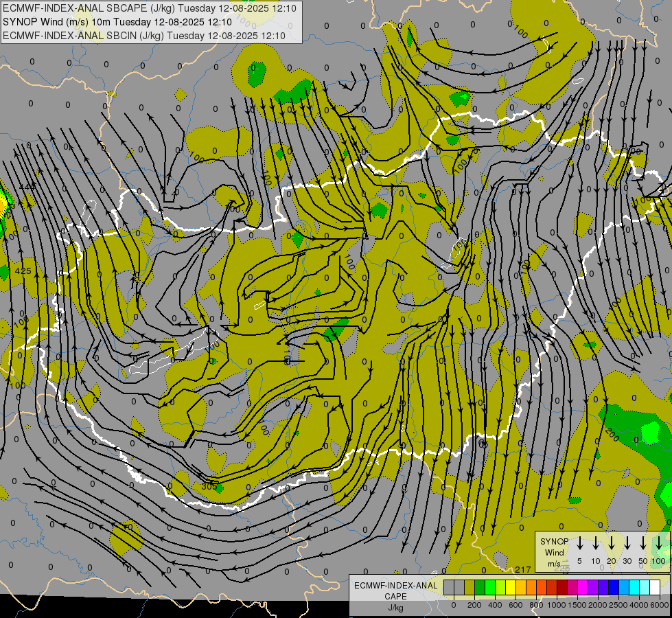672x618 pixels.
Task: Select the olive CAPE swatch below 200
Action: click(470, 588)
